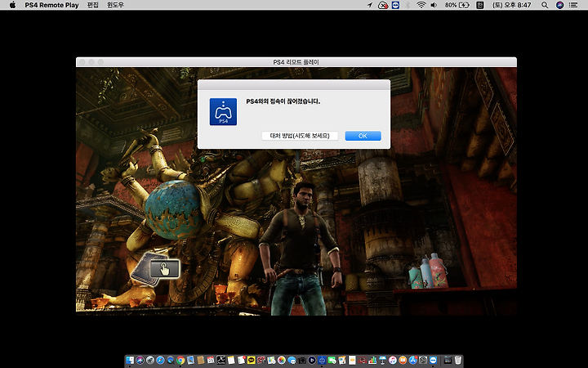Open the input source menu icon
Viewport: 588px width, 368px height.
[480, 5]
